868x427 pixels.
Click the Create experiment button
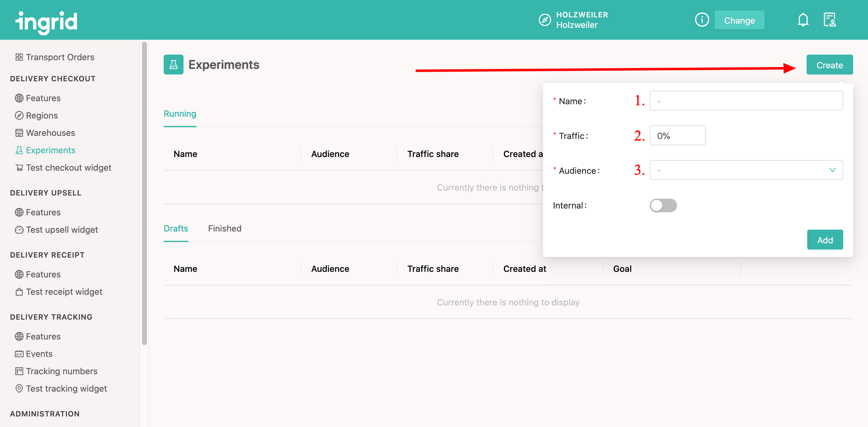[x=829, y=65]
